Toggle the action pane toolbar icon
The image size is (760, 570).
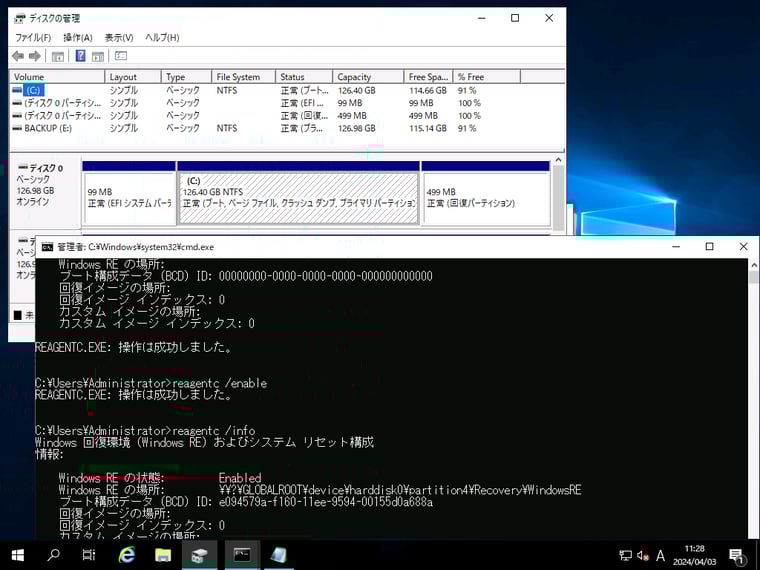pos(97,56)
